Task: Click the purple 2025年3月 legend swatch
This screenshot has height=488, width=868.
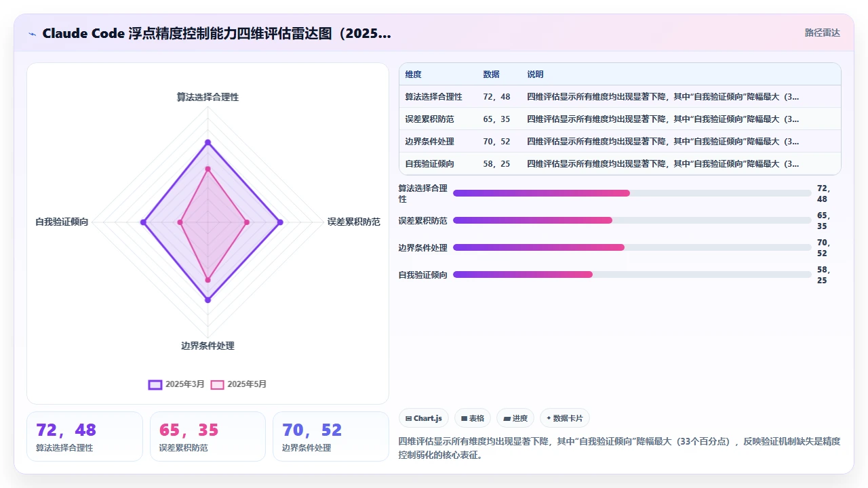Action: (155, 384)
